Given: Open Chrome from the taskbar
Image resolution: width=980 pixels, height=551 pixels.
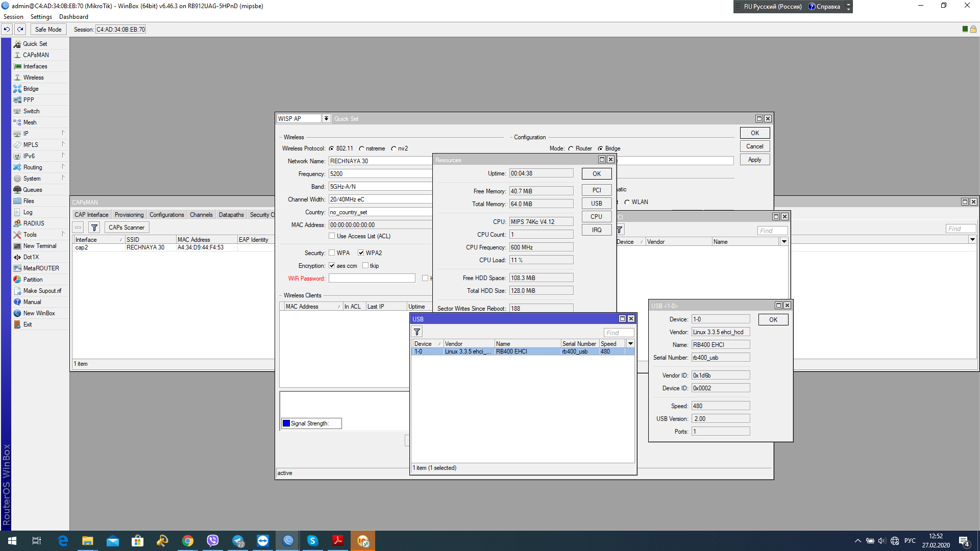Looking at the screenshot, I should coord(188,541).
